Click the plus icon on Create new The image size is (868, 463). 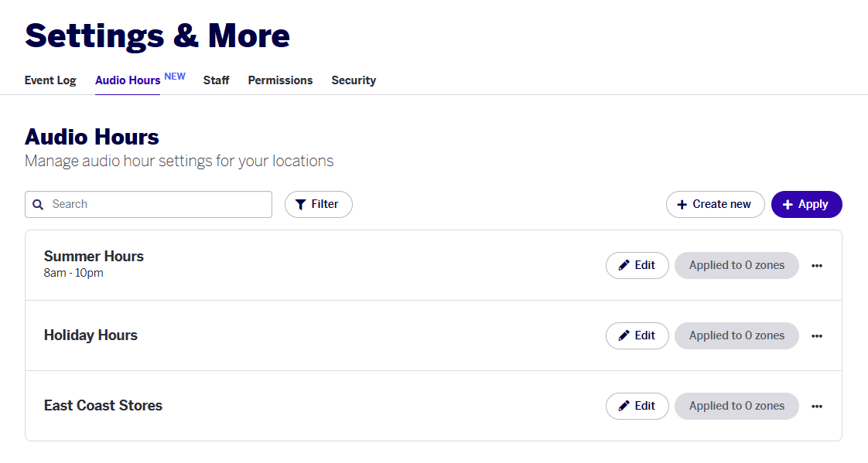(x=682, y=205)
